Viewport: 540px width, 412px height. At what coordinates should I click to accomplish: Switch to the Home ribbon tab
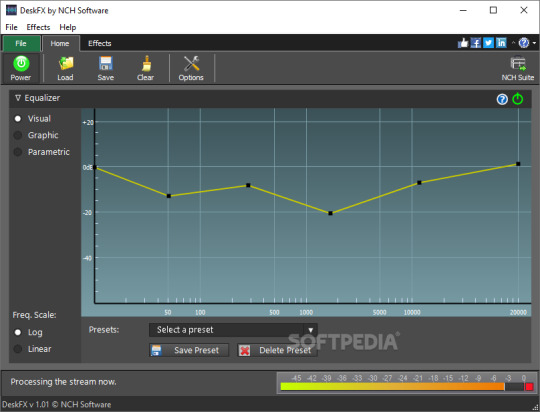coord(60,43)
